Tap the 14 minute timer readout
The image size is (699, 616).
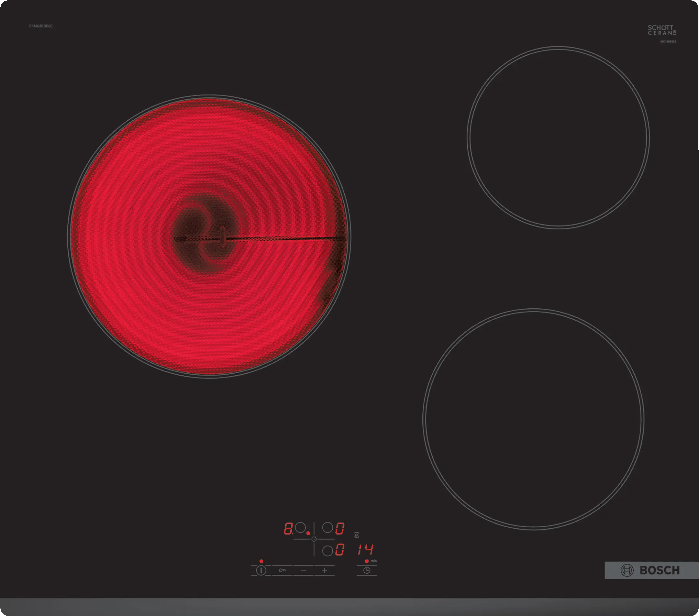pyautogui.click(x=366, y=550)
